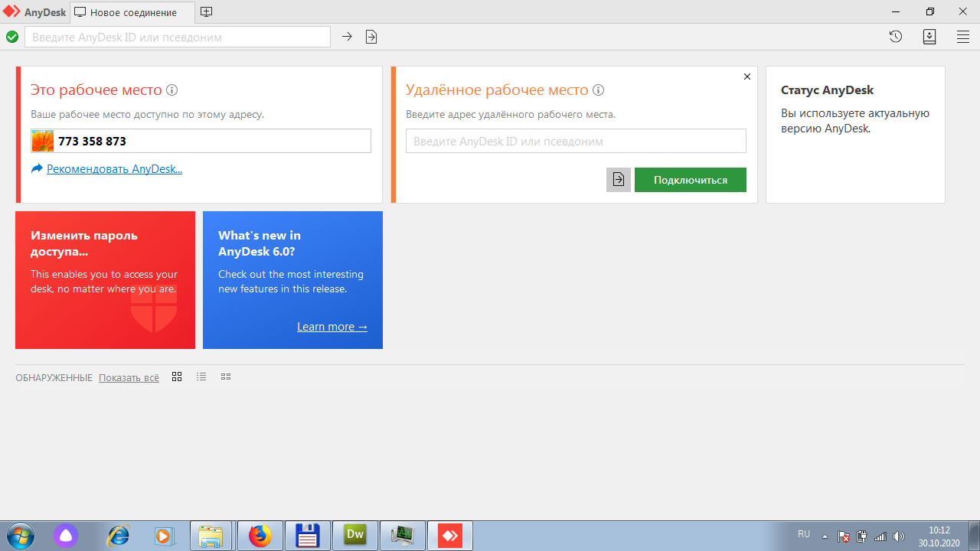Open the Windows Start button
Screen dimensions: 980x551
click(19, 536)
